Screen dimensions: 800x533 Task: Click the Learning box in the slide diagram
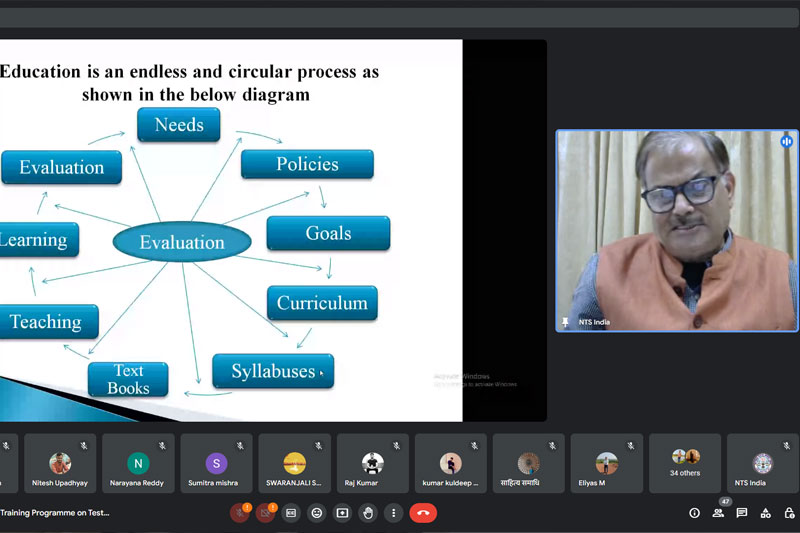point(39,240)
